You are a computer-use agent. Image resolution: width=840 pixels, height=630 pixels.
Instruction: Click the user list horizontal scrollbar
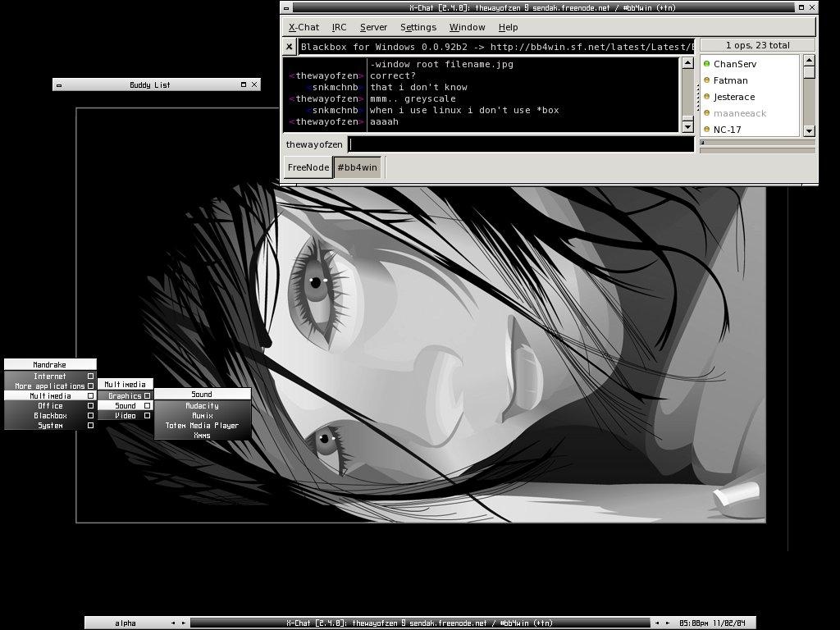coord(757,143)
